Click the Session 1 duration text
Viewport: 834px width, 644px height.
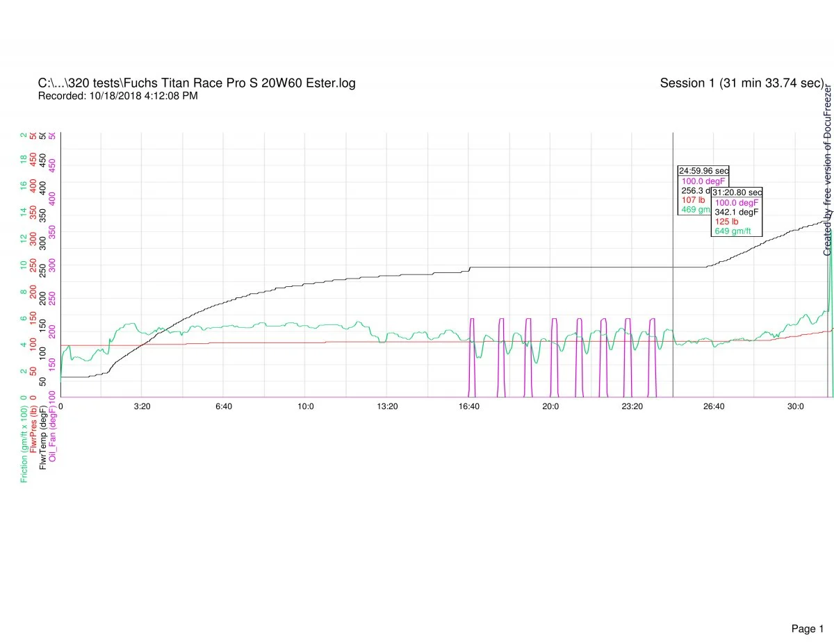742,83
